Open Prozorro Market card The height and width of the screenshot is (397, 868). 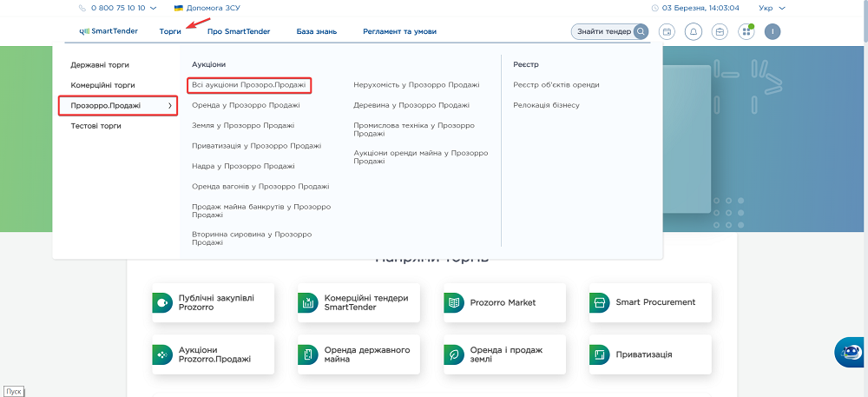pos(503,302)
